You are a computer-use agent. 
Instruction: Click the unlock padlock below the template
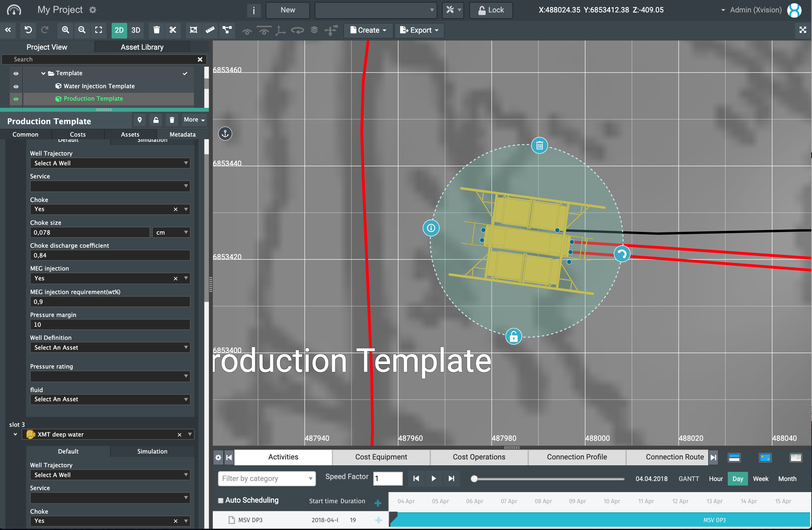tap(513, 337)
